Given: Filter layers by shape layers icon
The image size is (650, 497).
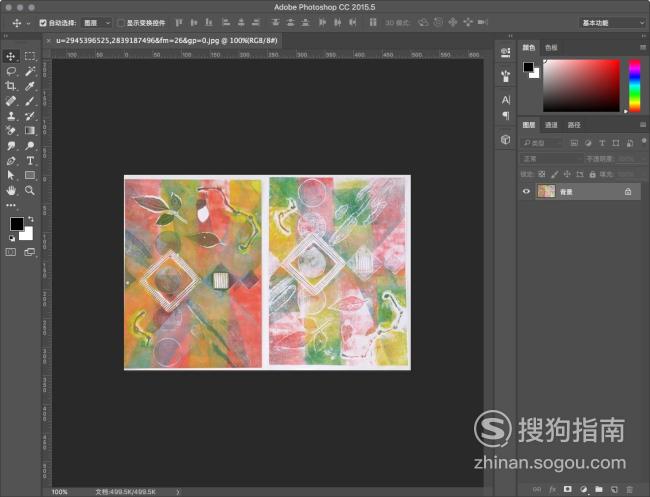Looking at the screenshot, I should pyautogui.click(x=616, y=143).
